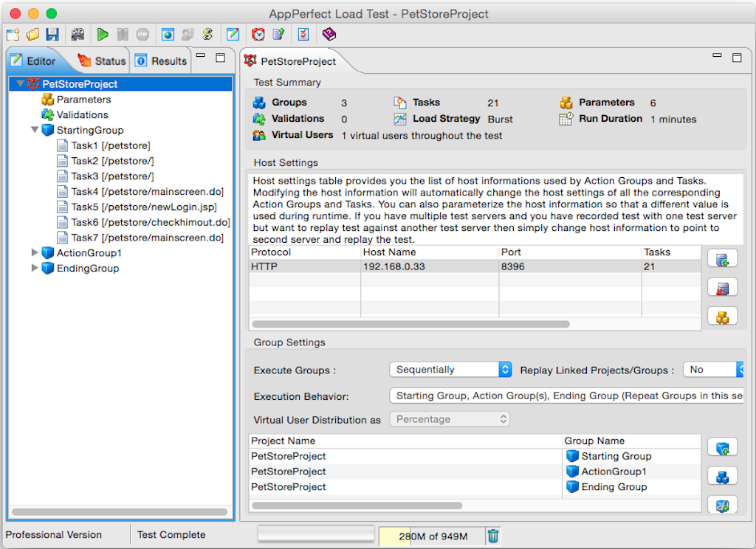Click the film camera record icon
Screen dimensions: 756x549
77,34
